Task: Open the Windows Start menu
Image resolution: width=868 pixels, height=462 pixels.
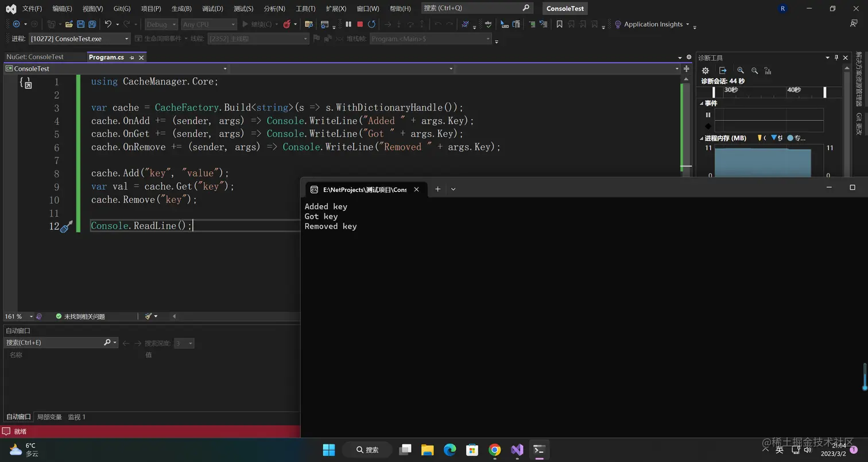Action: (329, 449)
